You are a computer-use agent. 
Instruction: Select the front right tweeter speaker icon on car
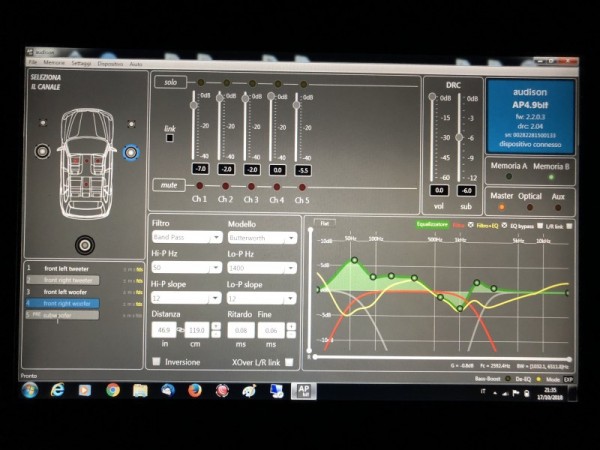coord(131,124)
